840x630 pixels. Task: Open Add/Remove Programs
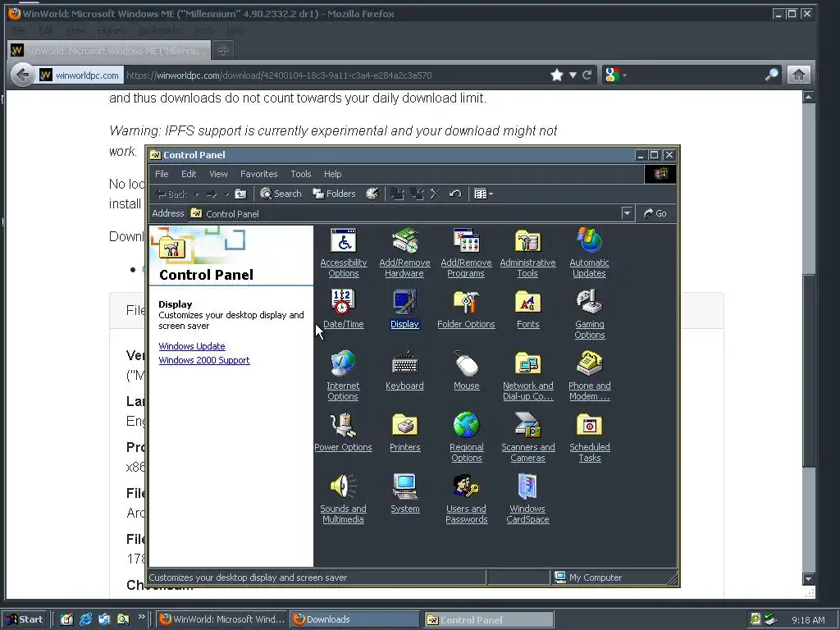point(466,253)
